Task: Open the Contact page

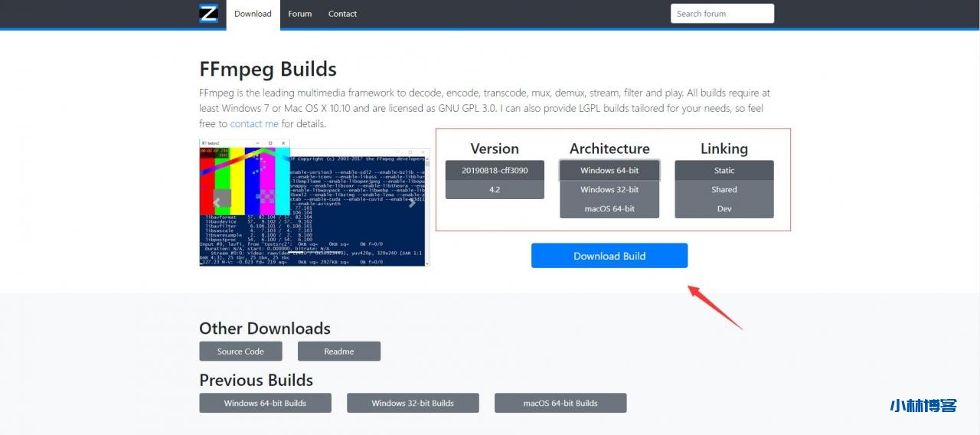Action: (x=342, y=14)
